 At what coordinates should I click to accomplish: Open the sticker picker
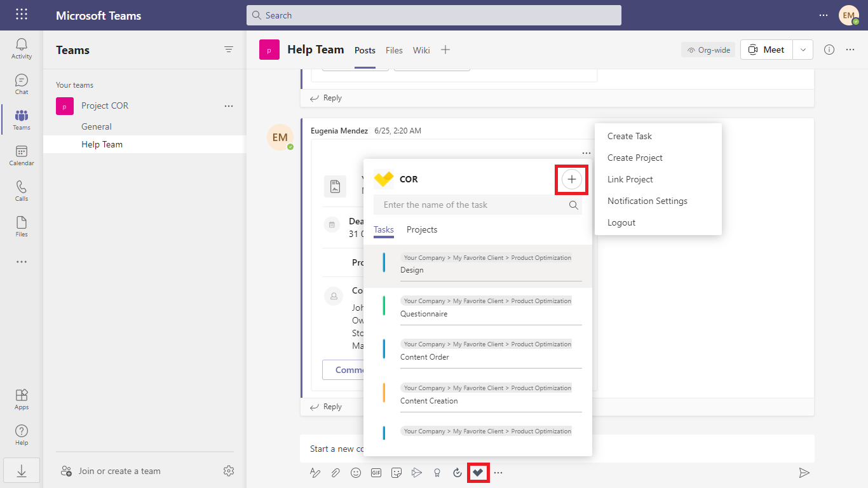coord(397,472)
